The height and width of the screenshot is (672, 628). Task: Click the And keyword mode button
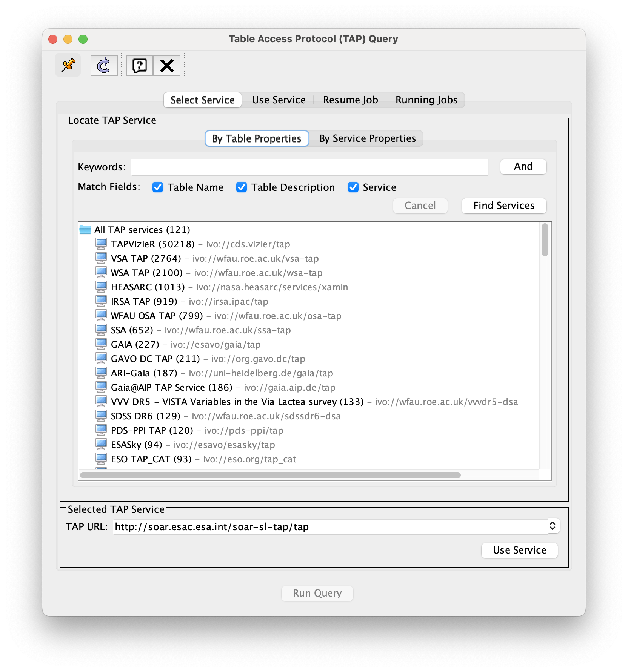point(523,166)
